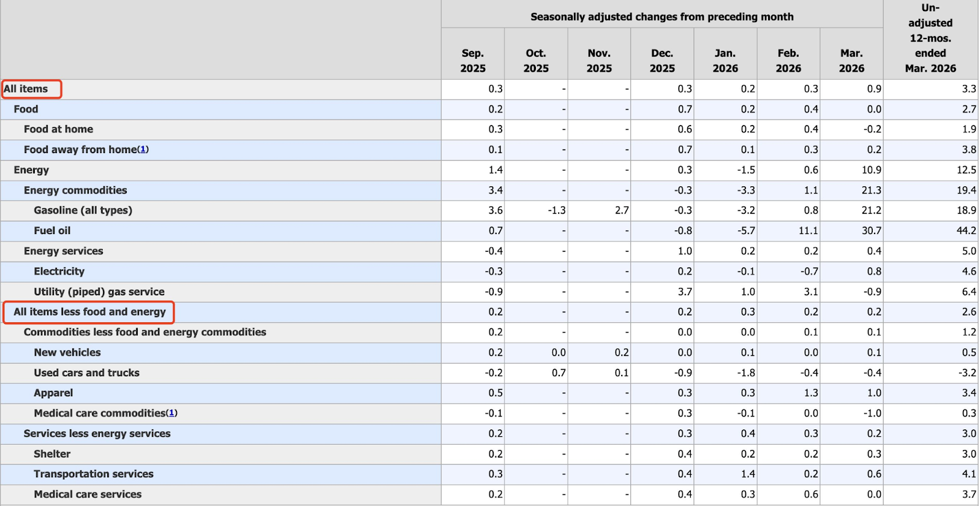This screenshot has height=506, width=980.
Task: Click the 44.2 value in Fuel oil row
Action: 966,231
